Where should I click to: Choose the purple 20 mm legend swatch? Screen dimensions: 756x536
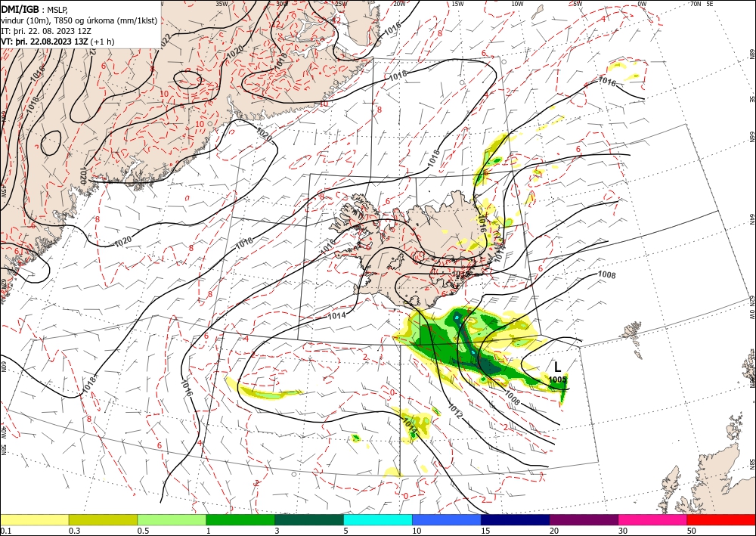584,519
